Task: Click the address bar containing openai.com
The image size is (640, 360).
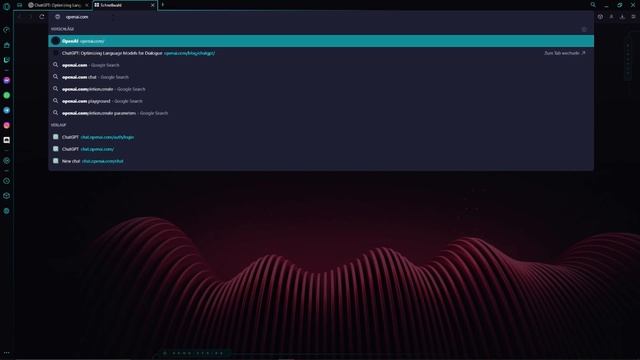Action: [322, 17]
